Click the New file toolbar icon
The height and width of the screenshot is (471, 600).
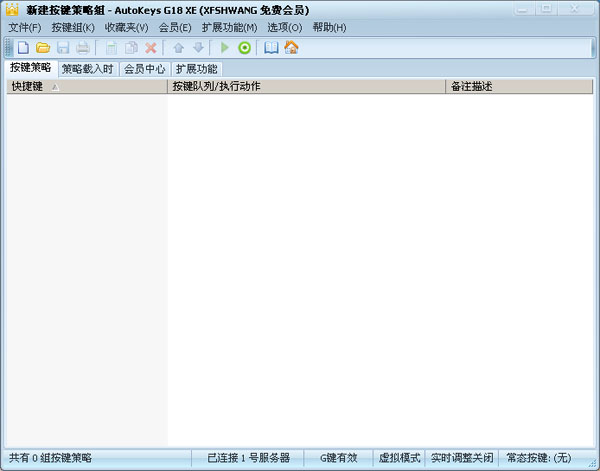pyautogui.click(x=23, y=48)
